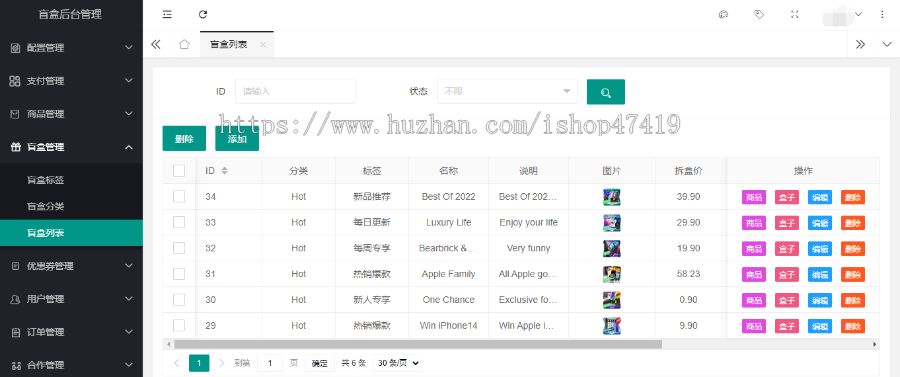Switch to the 盲盒列表 tab
The width and height of the screenshot is (900, 377).
coord(229,44)
